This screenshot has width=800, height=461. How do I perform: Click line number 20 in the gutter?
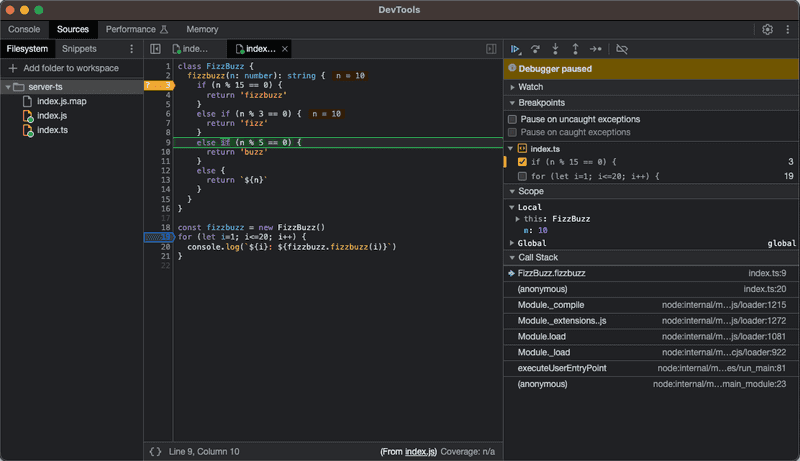coord(165,247)
